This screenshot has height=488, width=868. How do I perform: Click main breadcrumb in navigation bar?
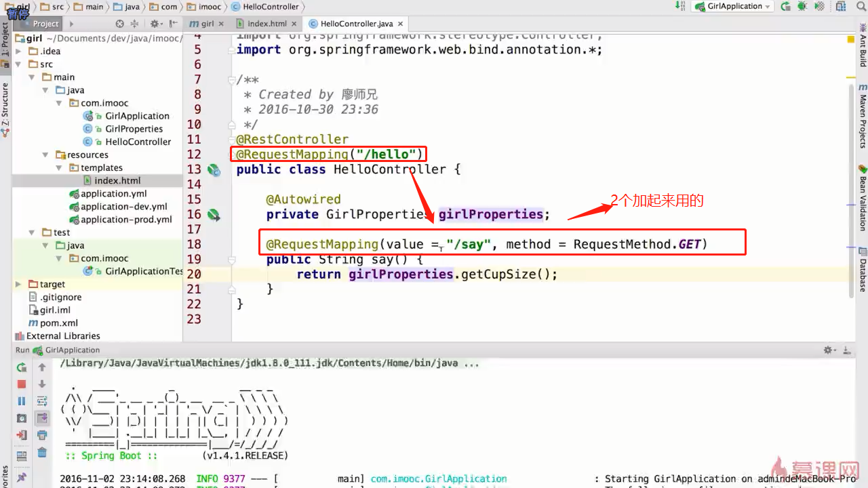(88, 7)
